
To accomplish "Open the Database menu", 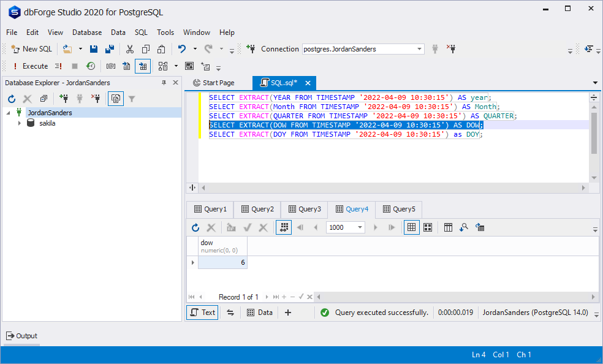I will [86, 32].
